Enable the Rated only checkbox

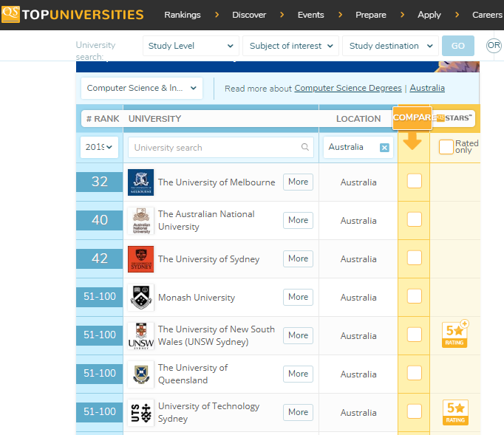point(446,147)
